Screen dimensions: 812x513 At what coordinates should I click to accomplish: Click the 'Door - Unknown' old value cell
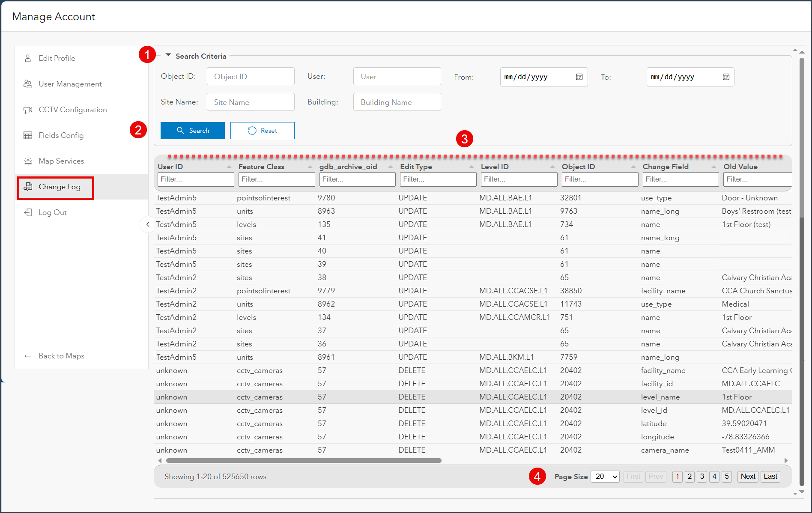(x=749, y=198)
